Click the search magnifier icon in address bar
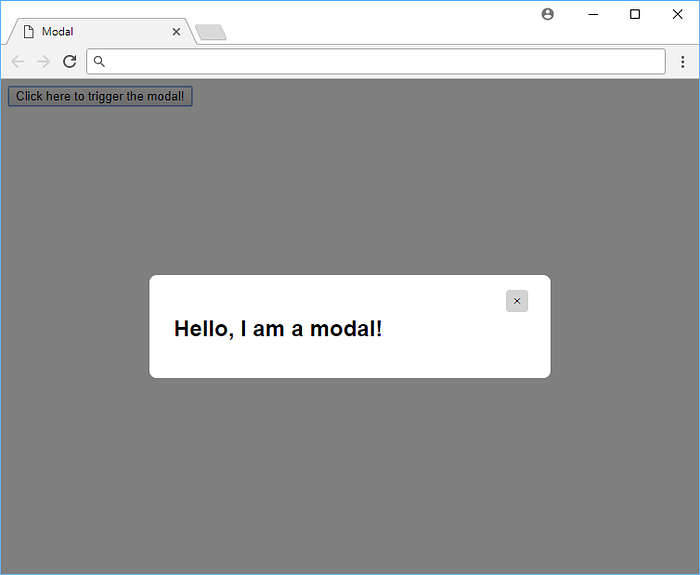 pos(99,61)
